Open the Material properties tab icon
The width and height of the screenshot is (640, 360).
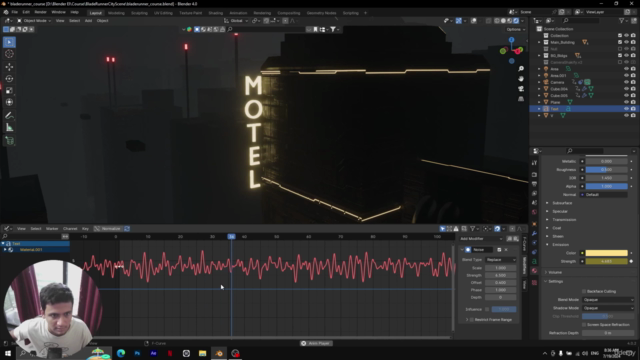tap(534, 271)
